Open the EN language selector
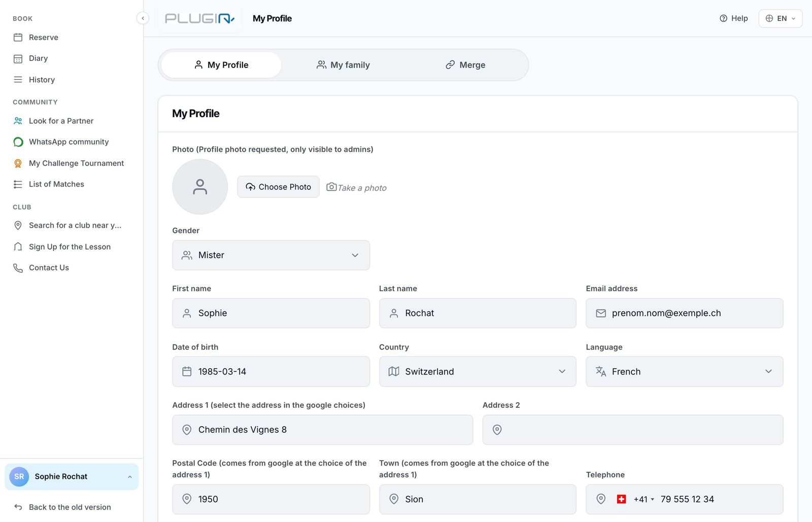This screenshot has width=812, height=522. coord(781,18)
